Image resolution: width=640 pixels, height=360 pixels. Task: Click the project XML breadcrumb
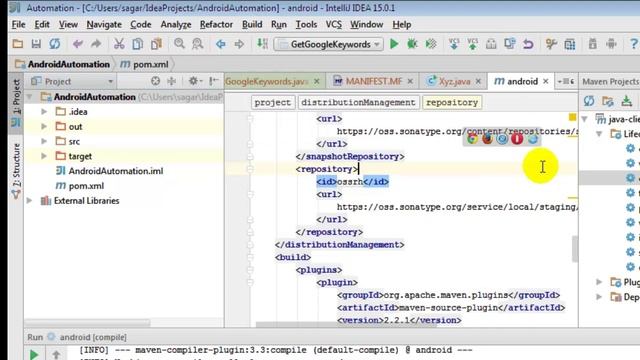tap(273, 102)
